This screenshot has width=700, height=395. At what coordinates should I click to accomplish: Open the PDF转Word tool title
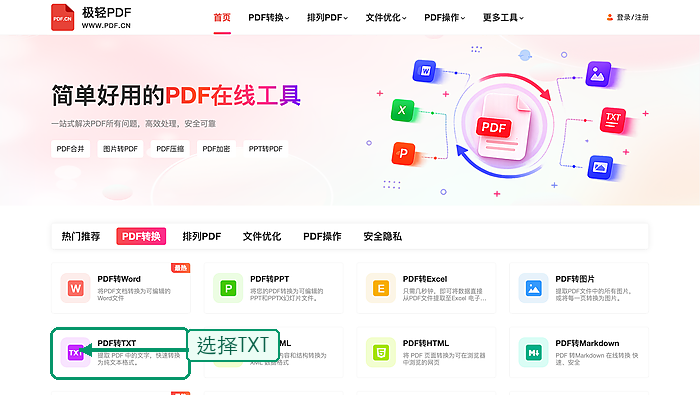tap(119, 279)
